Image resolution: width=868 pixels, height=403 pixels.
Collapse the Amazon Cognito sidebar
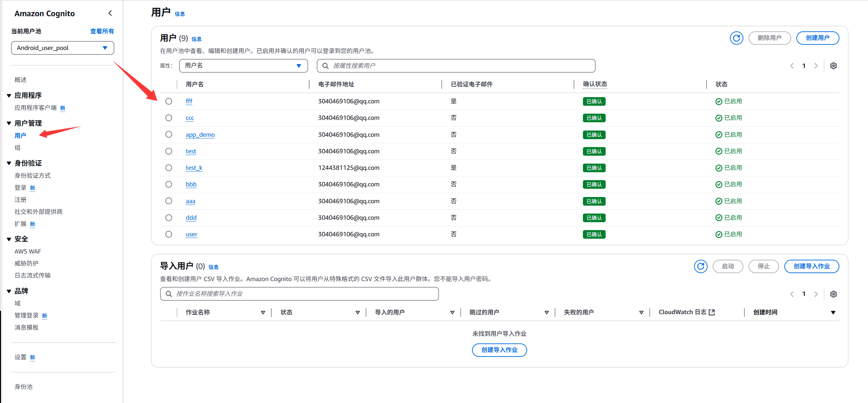pos(110,13)
